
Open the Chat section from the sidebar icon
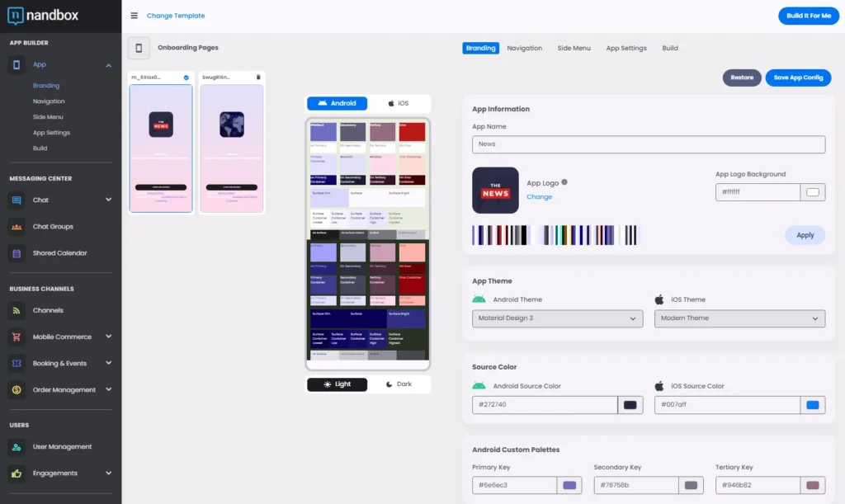click(17, 200)
